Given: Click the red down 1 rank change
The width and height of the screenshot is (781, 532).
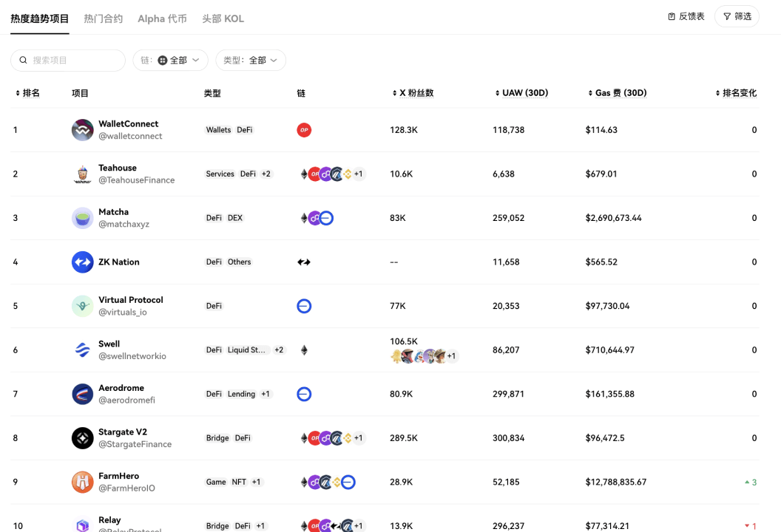Looking at the screenshot, I should click(751, 526).
